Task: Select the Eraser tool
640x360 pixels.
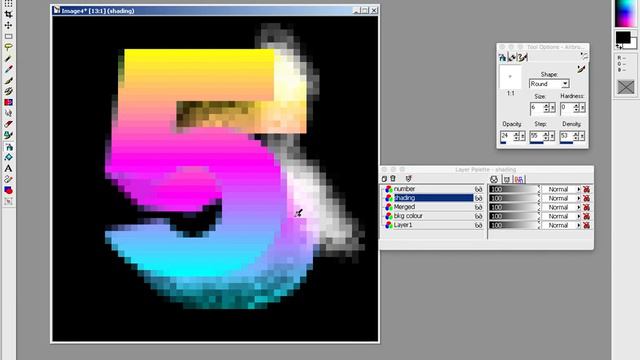Action: [8, 124]
